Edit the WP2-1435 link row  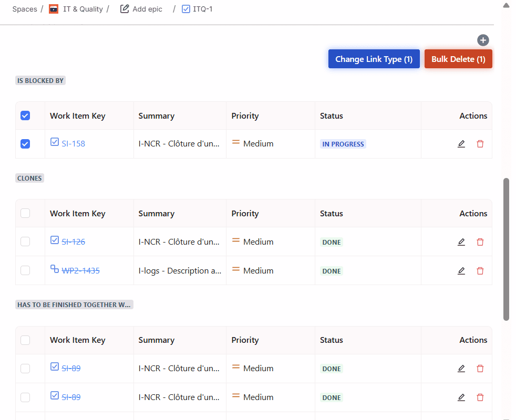pos(461,271)
